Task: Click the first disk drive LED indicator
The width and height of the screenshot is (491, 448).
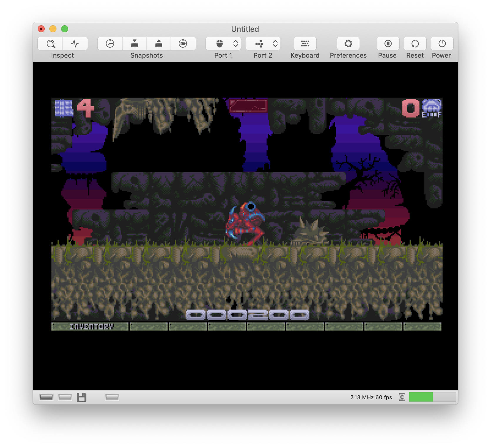Action: point(46,397)
